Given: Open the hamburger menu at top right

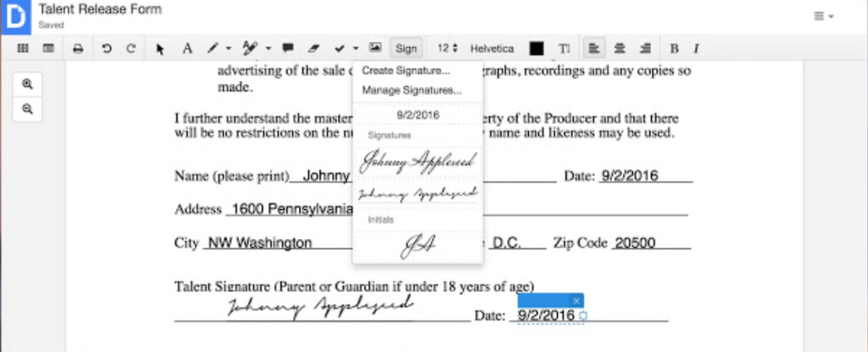Looking at the screenshot, I should [x=824, y=16].
